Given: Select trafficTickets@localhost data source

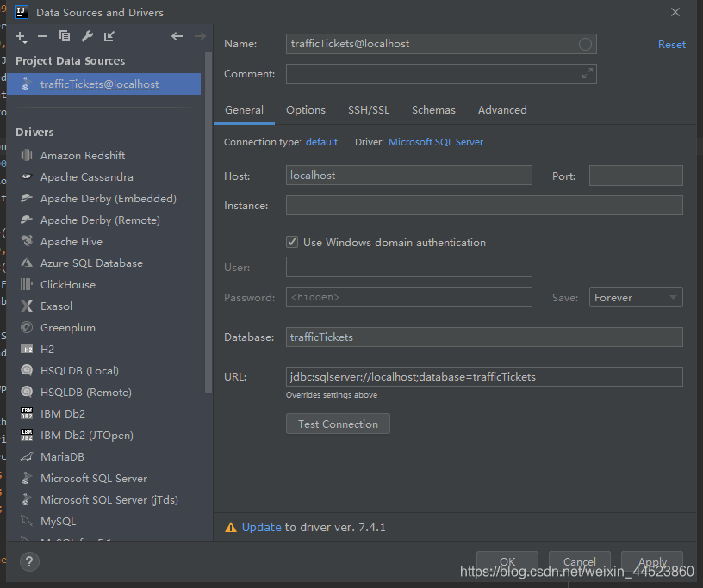Looking at the screenshot, I should tap(103, 84).
